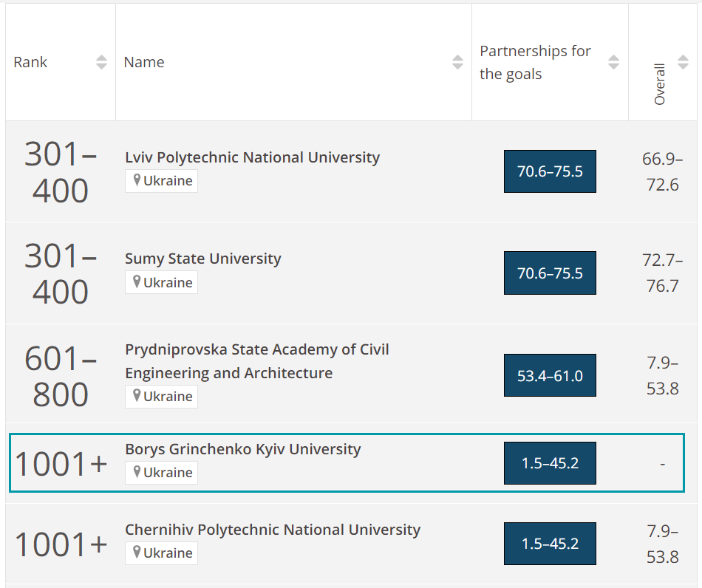702x588 pixels.
Task: Sort table by Rank column arrows
Action: pos(102,63)
